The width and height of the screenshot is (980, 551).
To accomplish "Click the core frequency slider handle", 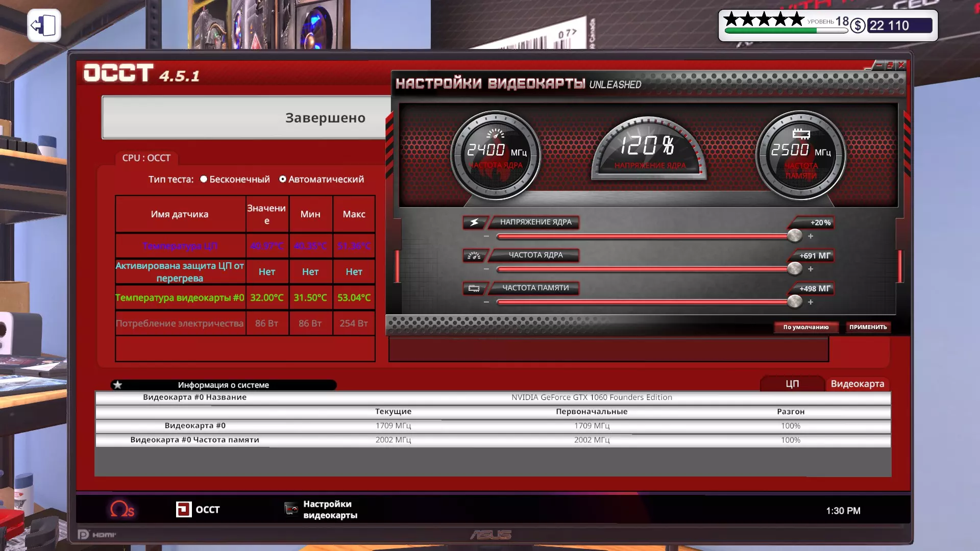I will (x=794, y=268).
